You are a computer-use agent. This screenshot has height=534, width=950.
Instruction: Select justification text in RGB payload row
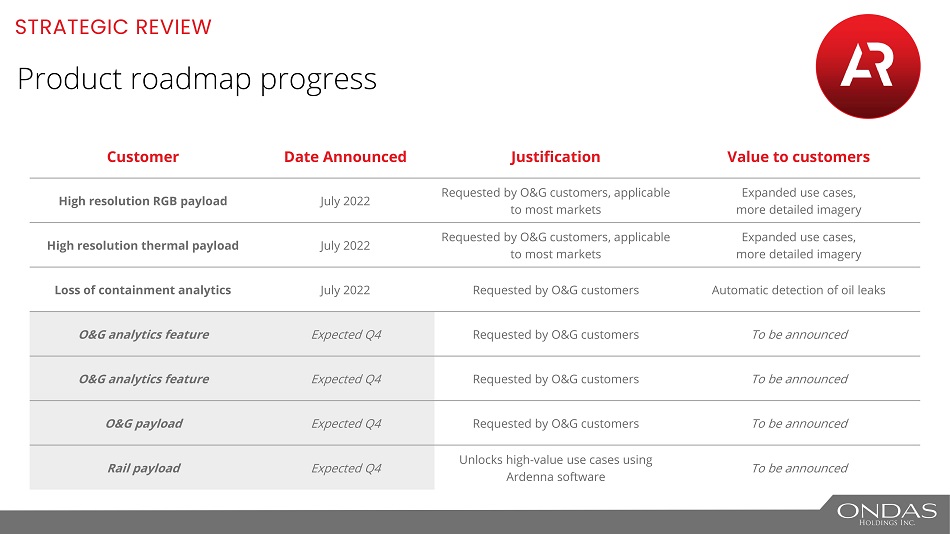point(555,201)
